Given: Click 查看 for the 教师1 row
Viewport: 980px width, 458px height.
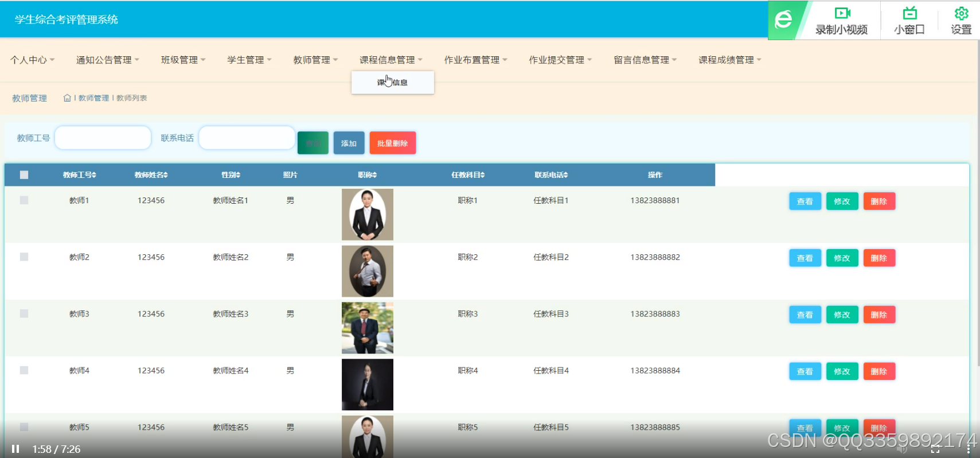Looking at the screenshot, I should click(x=805, y=201).
